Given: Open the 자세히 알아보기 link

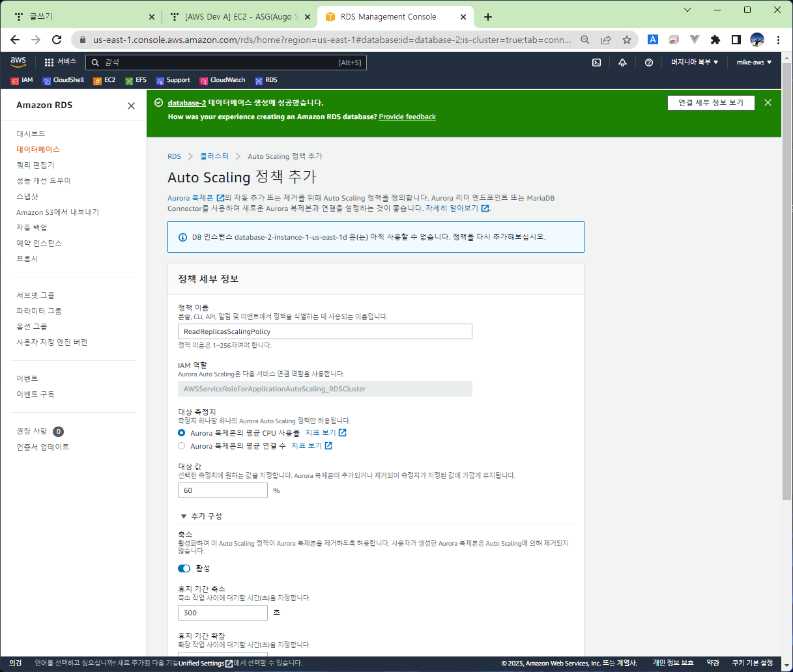Looking at the screenshot, I should (x=457, y=208).
